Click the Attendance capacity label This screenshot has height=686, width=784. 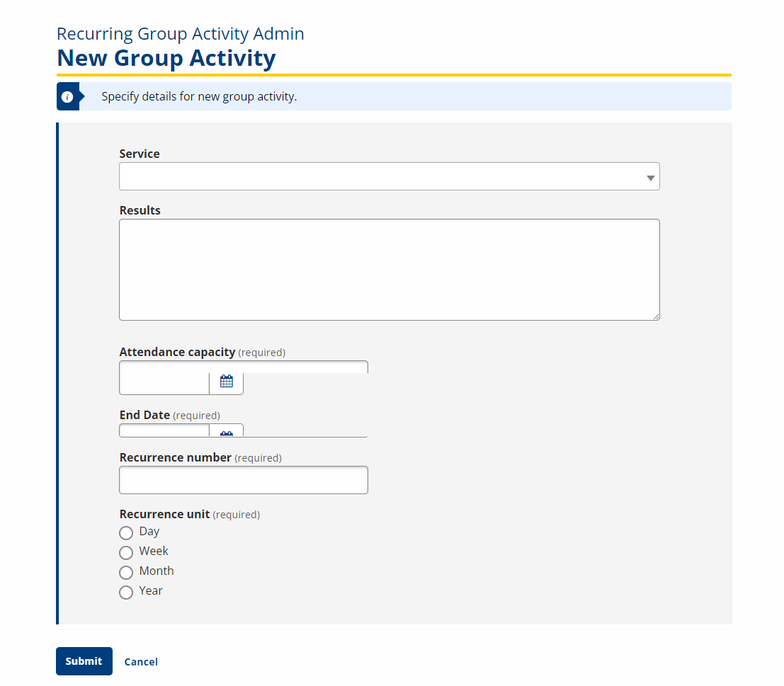point(177,352)
